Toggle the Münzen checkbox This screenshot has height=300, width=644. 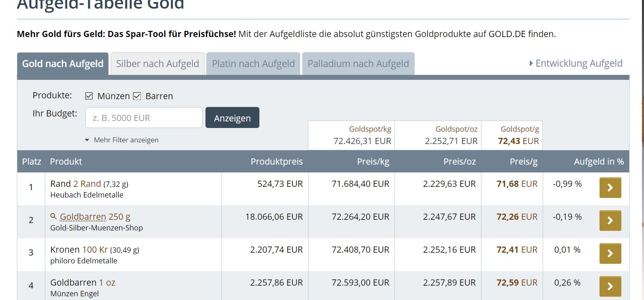(89, 96)
